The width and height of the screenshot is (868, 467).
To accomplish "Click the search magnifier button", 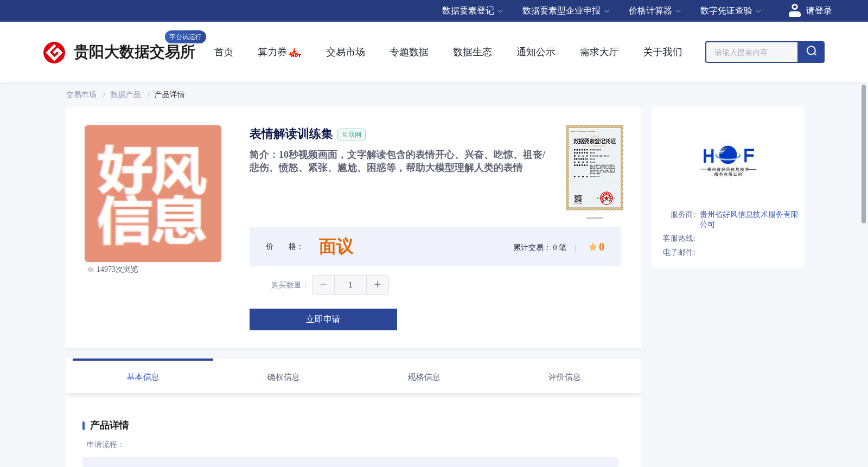I will [811, 52].
